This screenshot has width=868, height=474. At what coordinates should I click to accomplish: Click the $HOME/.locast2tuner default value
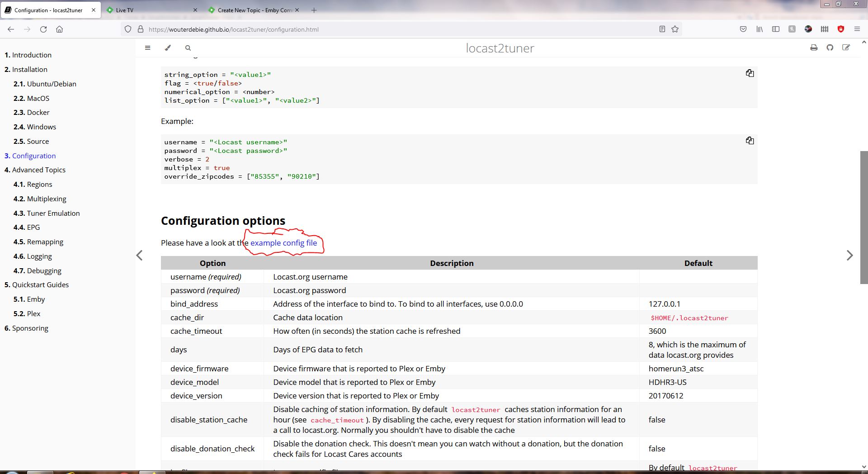point(689,318)
